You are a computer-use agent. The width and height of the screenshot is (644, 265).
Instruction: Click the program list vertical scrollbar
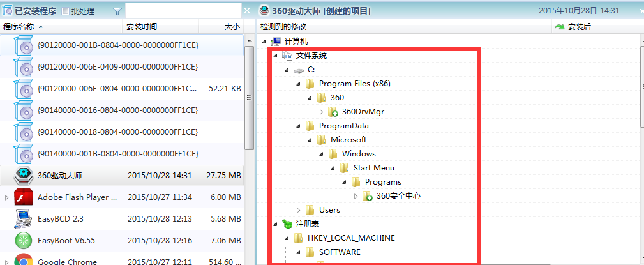250,96
